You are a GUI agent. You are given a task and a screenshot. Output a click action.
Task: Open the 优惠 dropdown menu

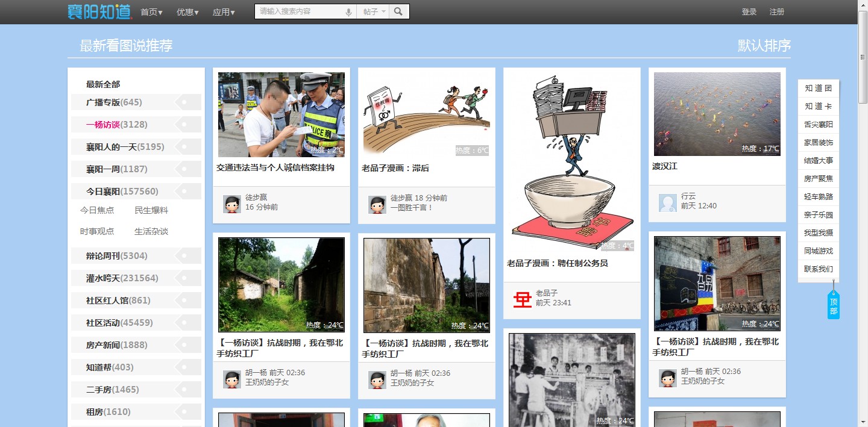tap(187, 11)
